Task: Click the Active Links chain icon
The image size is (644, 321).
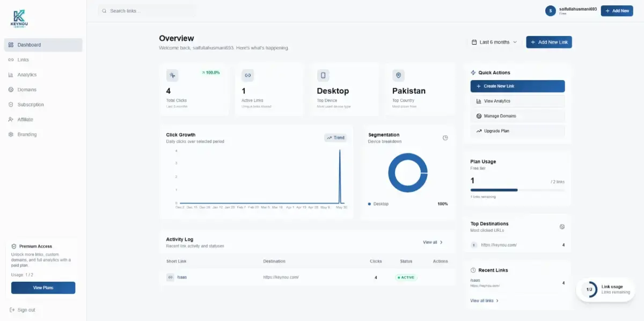Action: coord(247,75)
